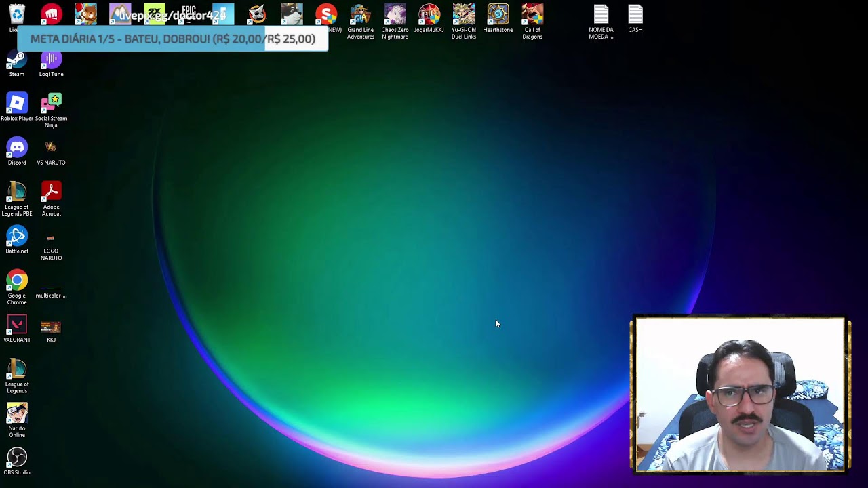Open the mountain landscape game shortcut
This screenshot has width=868, height=488.
point(120,14)
